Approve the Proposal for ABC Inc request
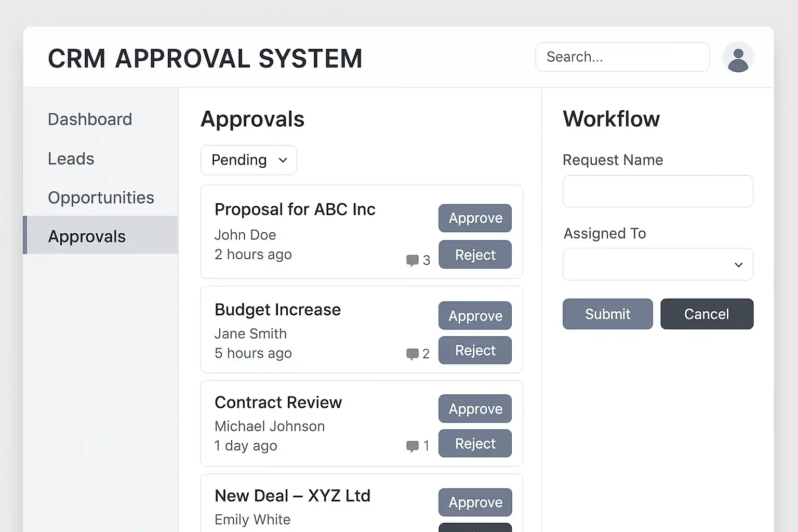The width and height of the screenshot is (798, 532). click(x=475, y=218)
